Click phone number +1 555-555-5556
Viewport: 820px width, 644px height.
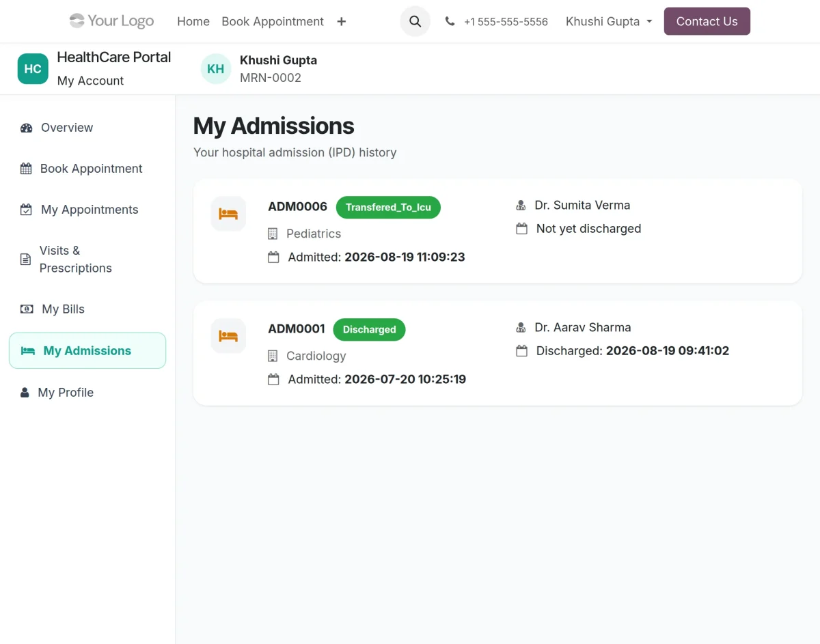[x=506, y=22]
